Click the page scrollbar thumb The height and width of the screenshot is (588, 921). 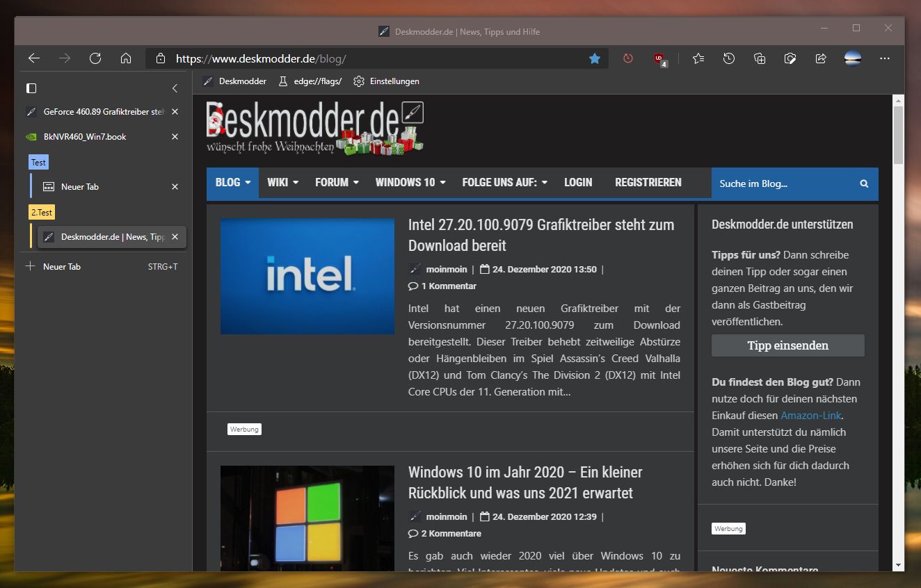pos(898,136)
